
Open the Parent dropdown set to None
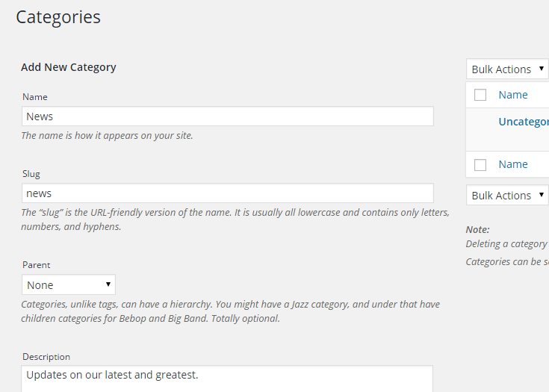tap(69, 285)
